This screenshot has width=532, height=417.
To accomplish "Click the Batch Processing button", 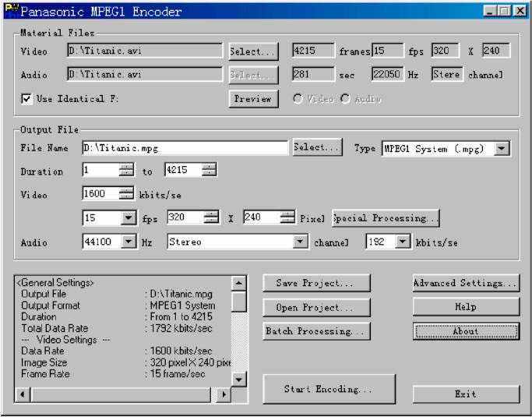I will 316,331.
